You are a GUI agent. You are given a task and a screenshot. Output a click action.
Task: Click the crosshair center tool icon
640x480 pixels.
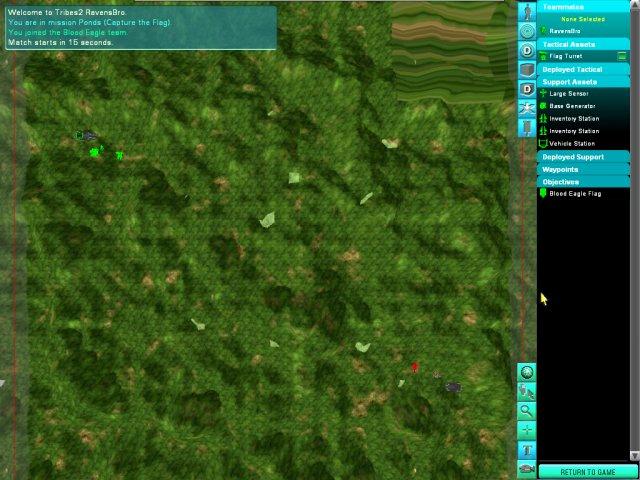click(x=526, y=429)
